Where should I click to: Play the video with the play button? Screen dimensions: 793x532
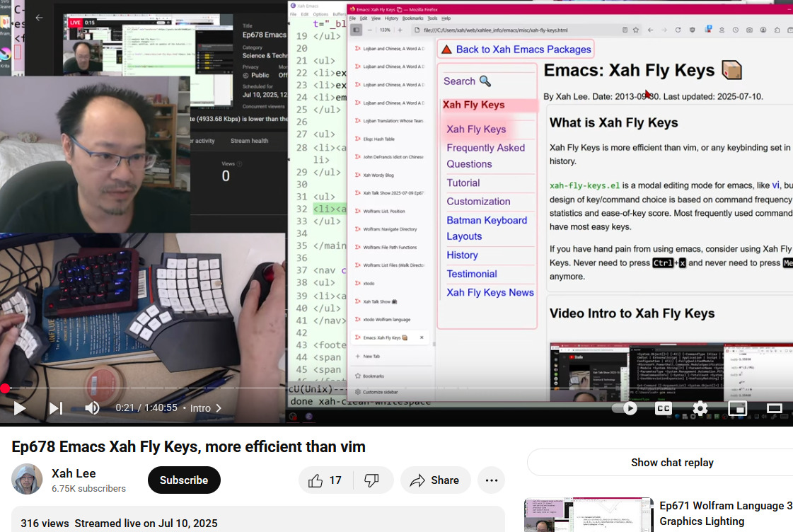pyautogui.click(x=19, y=408)
